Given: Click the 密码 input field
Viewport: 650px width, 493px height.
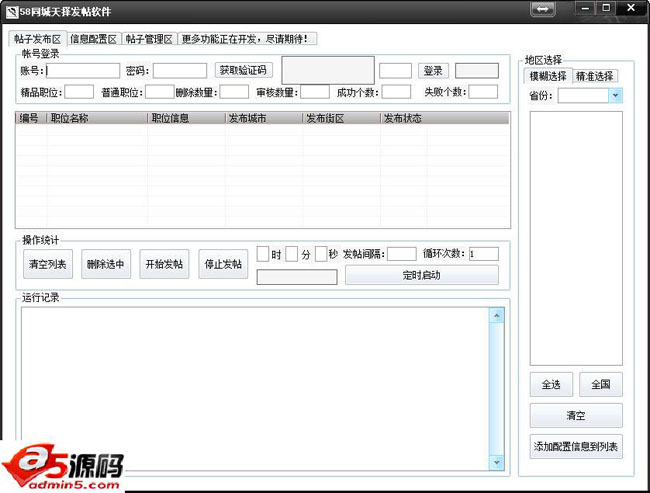Looking at the screenshot, I should (180, 71).
